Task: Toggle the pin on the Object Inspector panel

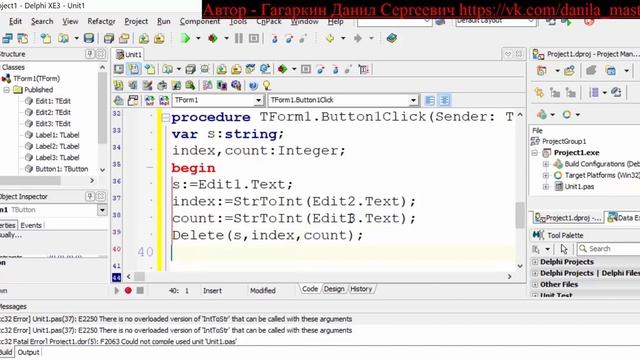Action: 90,196
